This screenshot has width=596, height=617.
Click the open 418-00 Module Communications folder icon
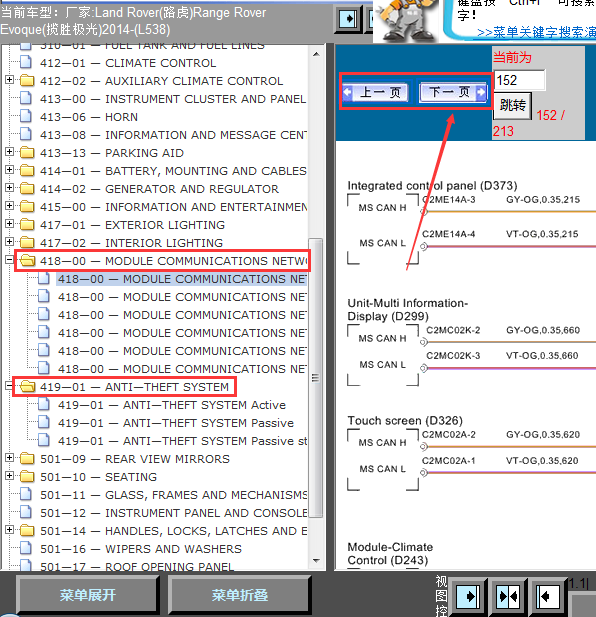(x=28, y=260)
